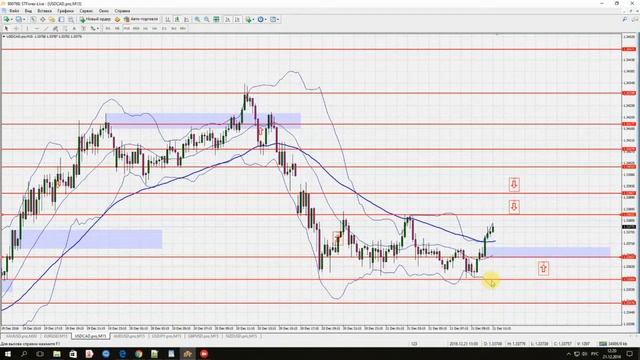Open File Explorer from the taskbar
The width and height of the screenshot is (640, 360).
[x=57, y=354]
